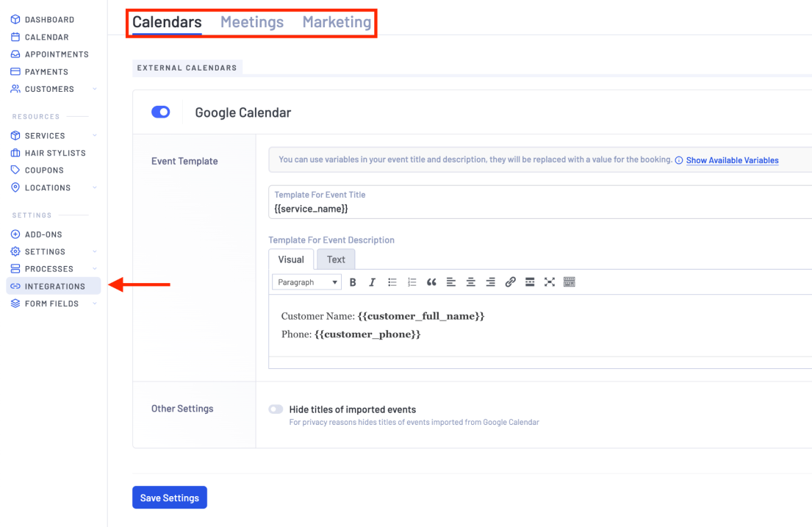This screenshot has height=527, width=812.
Task: Insert Read More tag
Action: (530, 282)
